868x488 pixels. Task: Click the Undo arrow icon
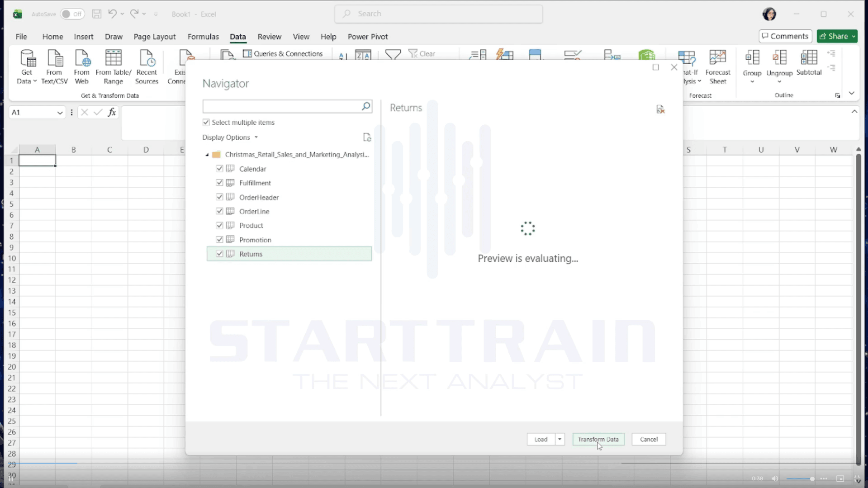[112, 14]
